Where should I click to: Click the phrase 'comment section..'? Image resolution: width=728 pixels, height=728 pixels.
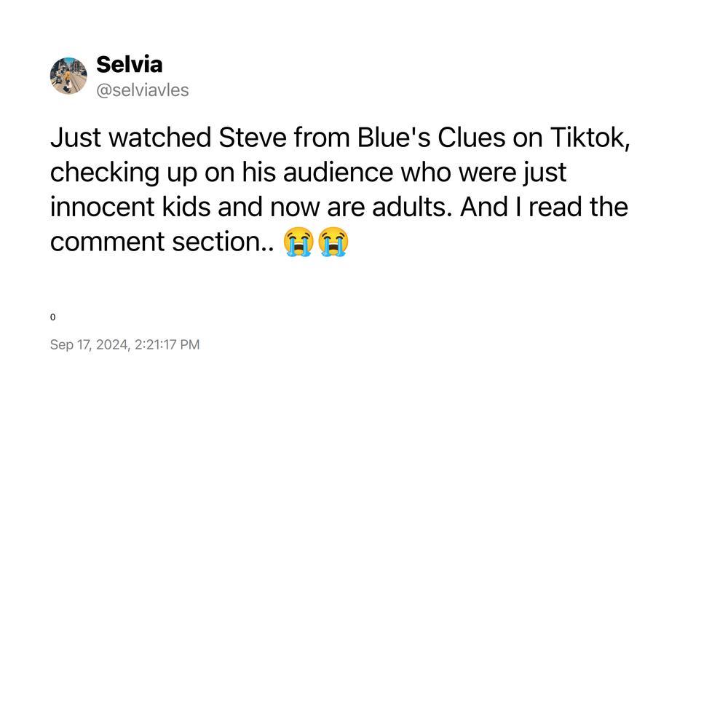[162, 242]
